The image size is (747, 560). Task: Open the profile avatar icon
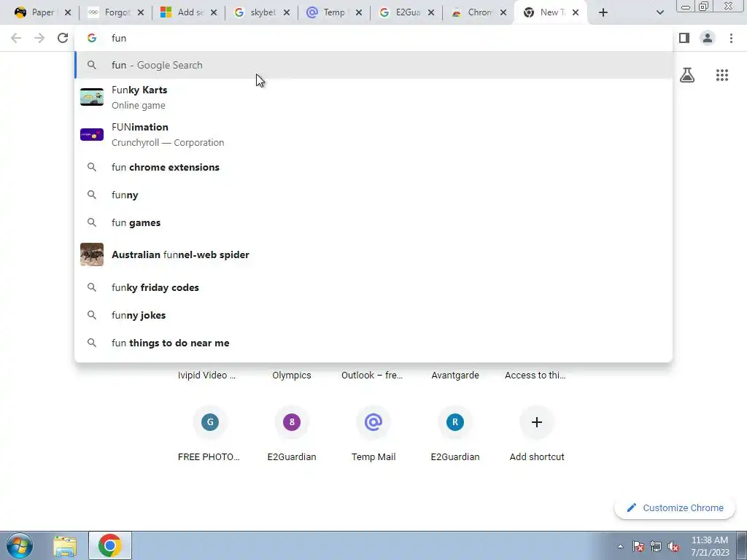708,38
